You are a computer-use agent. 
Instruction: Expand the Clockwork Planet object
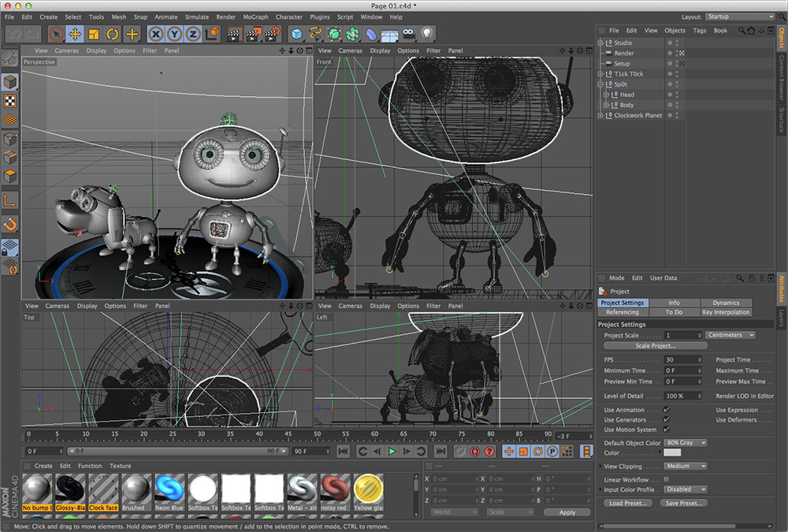point(600,116)
